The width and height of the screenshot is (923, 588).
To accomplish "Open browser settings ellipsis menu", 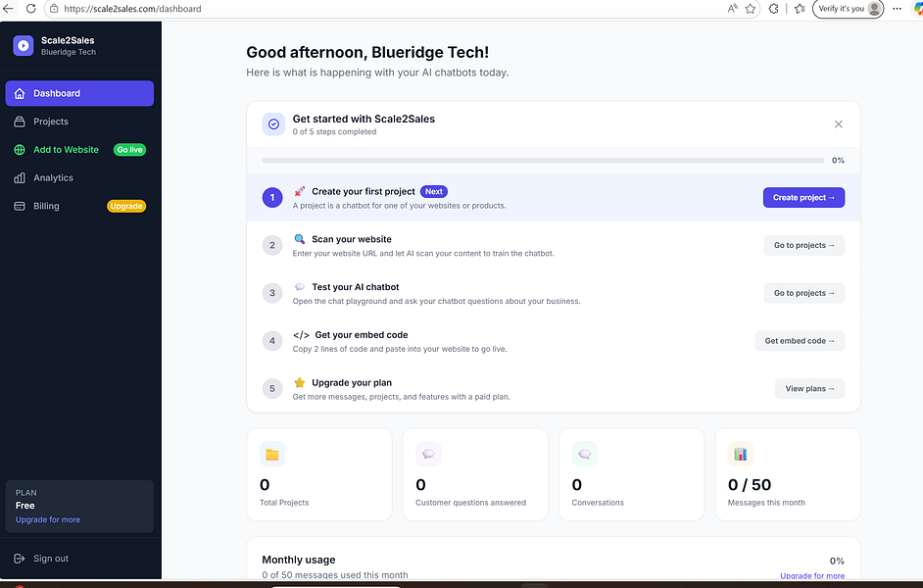I will pos(898,8).
